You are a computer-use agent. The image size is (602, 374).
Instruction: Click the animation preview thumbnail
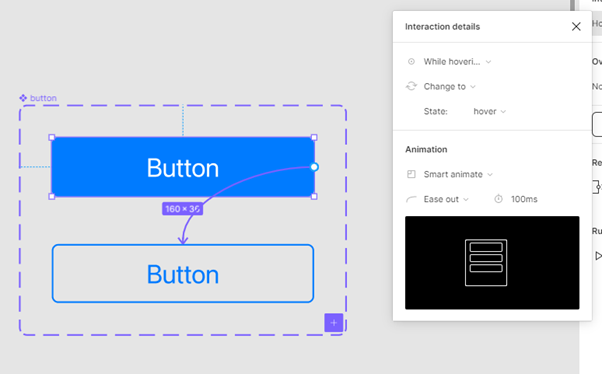point(492,263)
